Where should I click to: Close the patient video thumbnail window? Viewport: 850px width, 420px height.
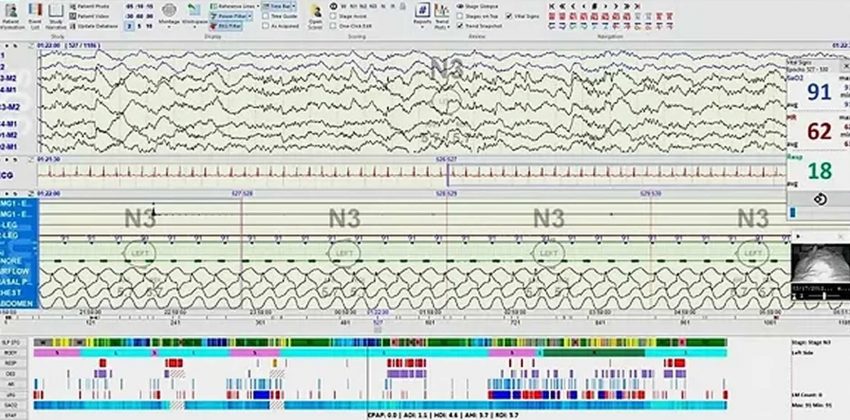pyautogui.click(x=841, y=236)
